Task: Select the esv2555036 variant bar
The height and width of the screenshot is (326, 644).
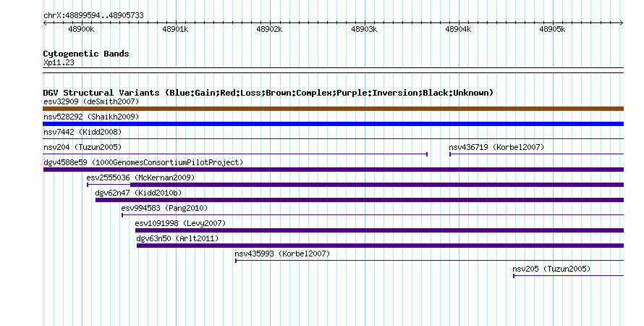Action: [x=355, y=185]
